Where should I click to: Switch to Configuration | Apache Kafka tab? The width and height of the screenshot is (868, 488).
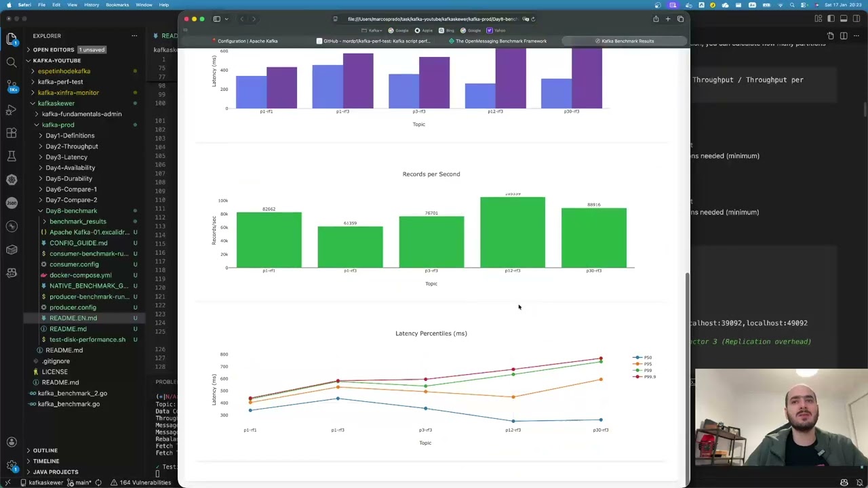(244, 41)
